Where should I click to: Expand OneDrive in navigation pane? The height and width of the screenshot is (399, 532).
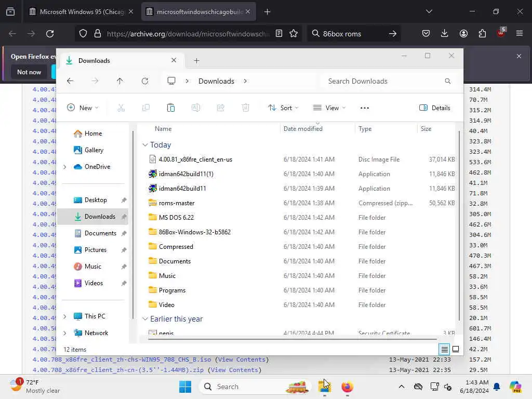[65, 167]
